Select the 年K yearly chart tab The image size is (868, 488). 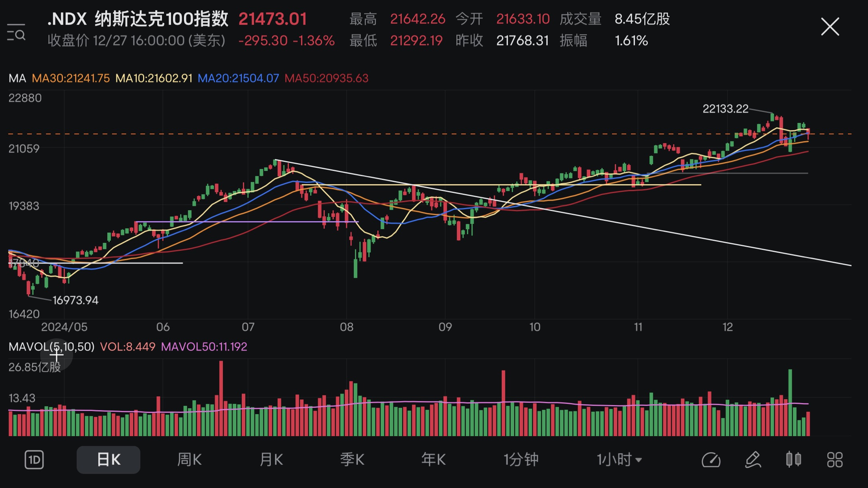click(433, 460)
